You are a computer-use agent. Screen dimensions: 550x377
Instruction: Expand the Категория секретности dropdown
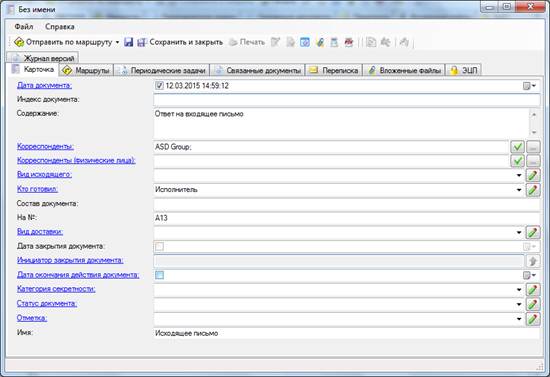[519, 290]
